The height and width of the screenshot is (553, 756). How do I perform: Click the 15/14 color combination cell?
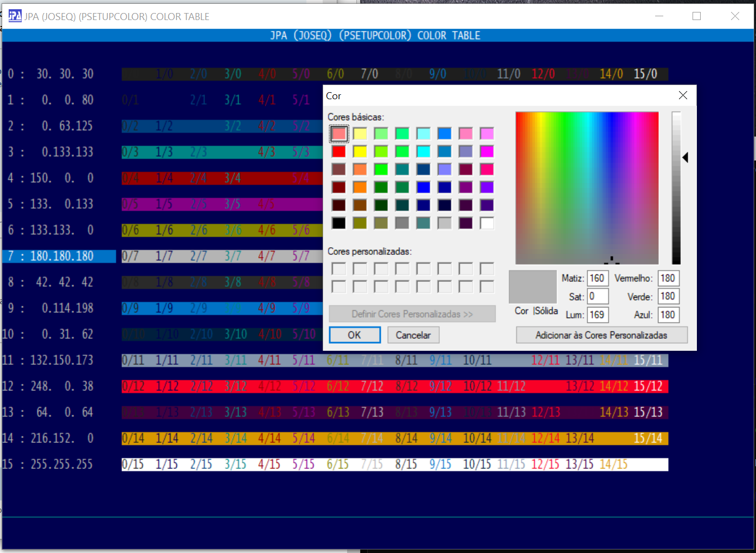click(x=648, y=439)
